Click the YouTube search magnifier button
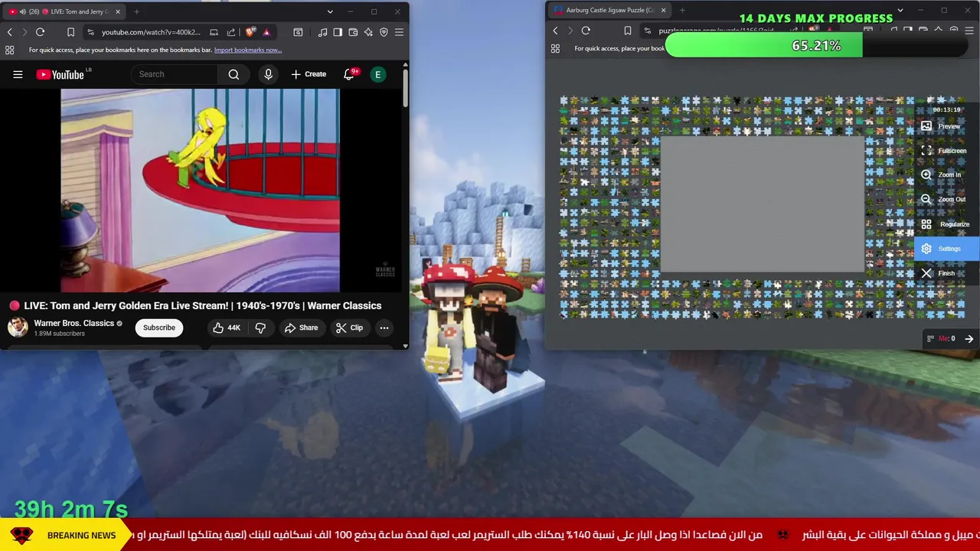980x551 pixels. [x=234, y=74]
